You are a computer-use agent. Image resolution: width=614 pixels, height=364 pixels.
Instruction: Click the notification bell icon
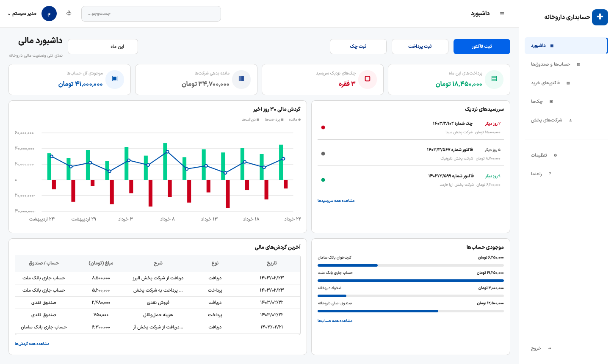(69, 14)
